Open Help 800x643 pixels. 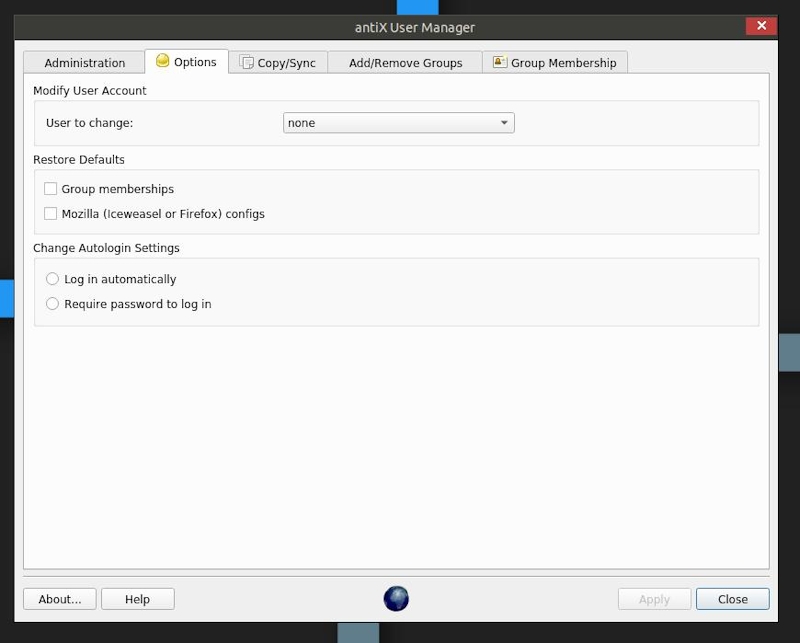(x=137, y=598)
